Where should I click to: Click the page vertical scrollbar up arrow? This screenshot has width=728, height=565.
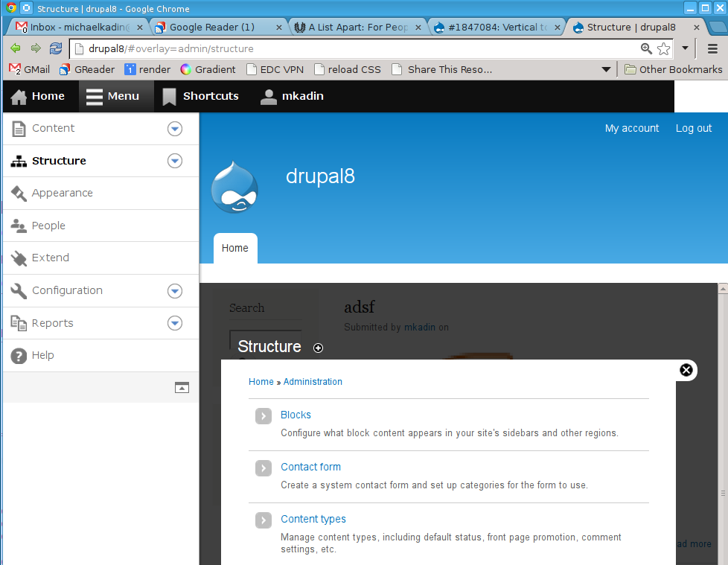723,289
